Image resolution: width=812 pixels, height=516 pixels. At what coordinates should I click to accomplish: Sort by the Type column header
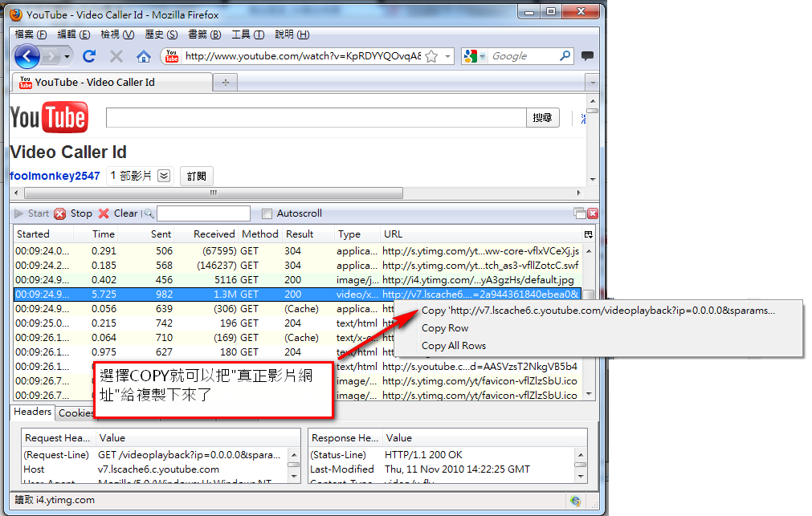pyautogui.click(x=357, y=234)
